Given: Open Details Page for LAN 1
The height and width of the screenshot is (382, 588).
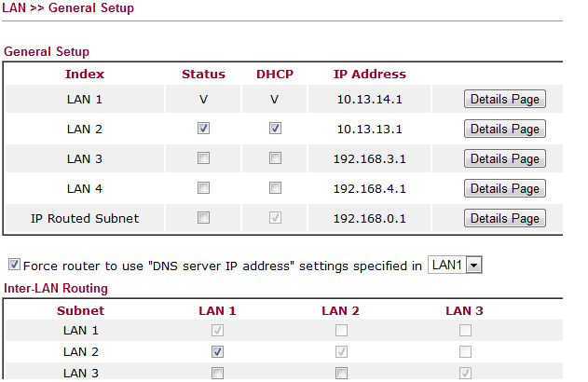Looking at the screenshot, I should (504, 100).
